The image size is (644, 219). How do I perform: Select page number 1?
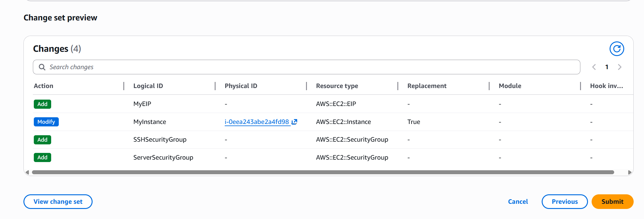[607, 67]
